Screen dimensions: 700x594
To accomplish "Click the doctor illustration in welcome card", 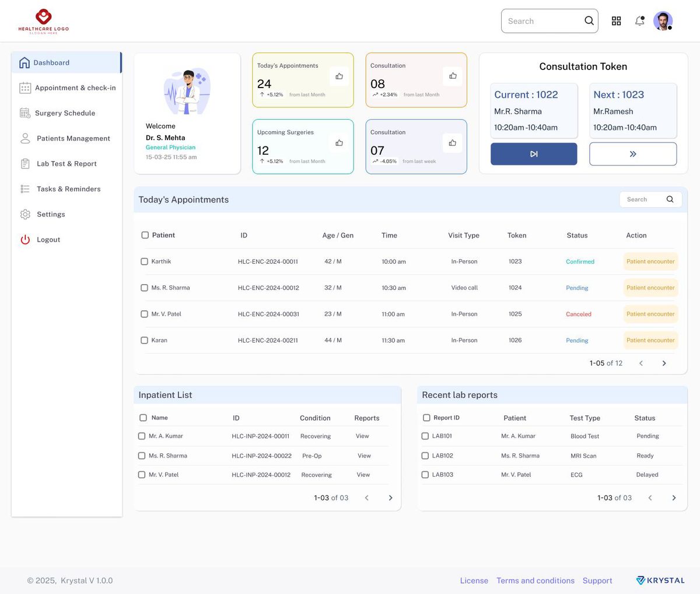I will [x=187, y=92].
